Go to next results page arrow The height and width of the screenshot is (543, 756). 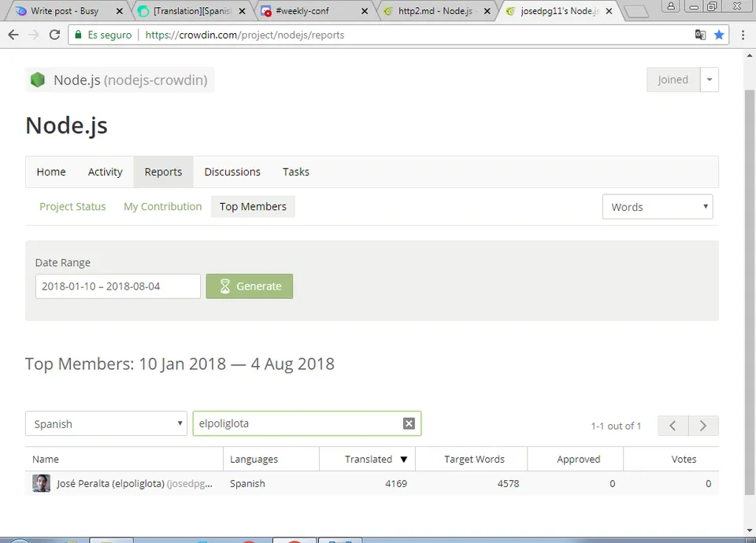(x=703, y=426)
